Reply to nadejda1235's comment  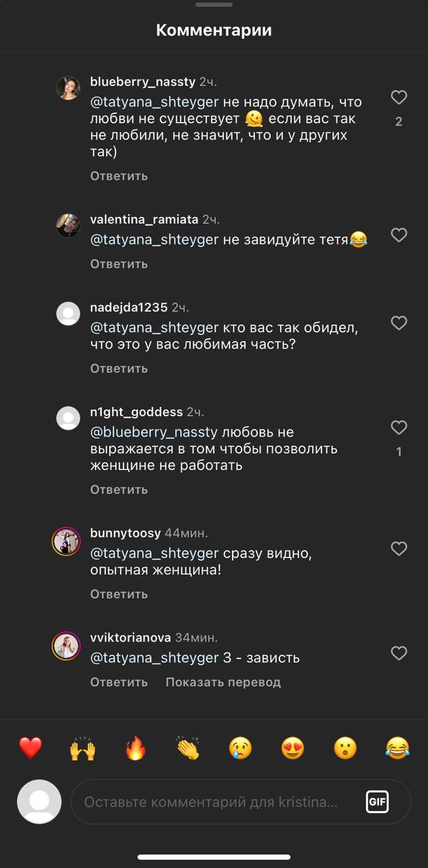[119, 369]
